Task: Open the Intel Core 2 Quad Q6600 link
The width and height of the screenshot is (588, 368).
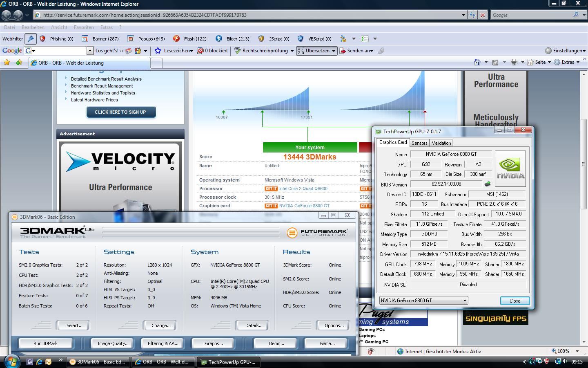Action: pyautogui.click(x=303, y=188)
